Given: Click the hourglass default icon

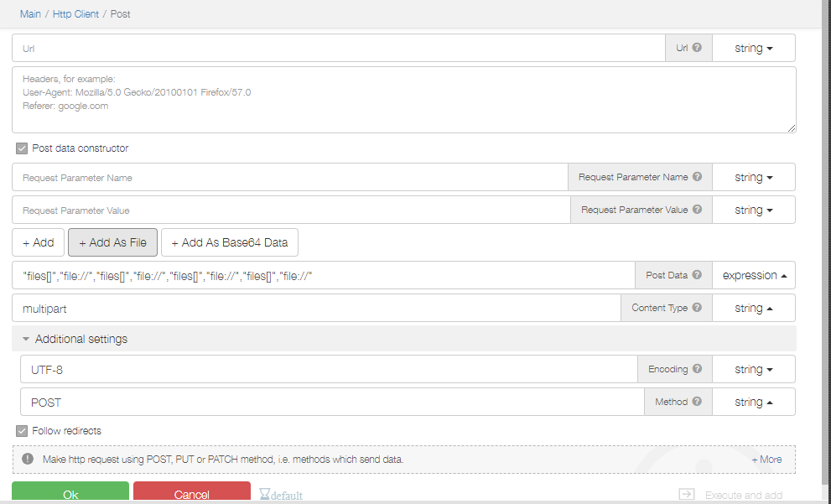Looking at the screenshot, I should (265, 495).
